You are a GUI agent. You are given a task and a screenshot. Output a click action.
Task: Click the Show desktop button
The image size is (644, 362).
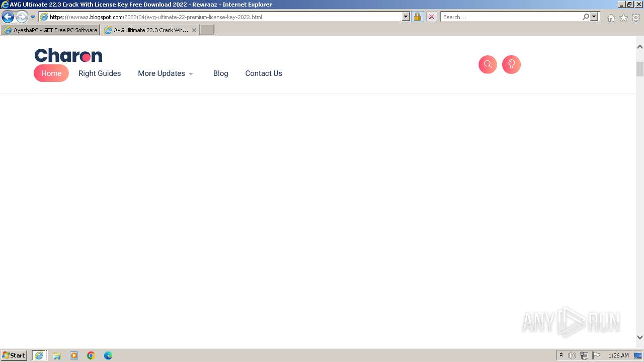tap(638, 355)
